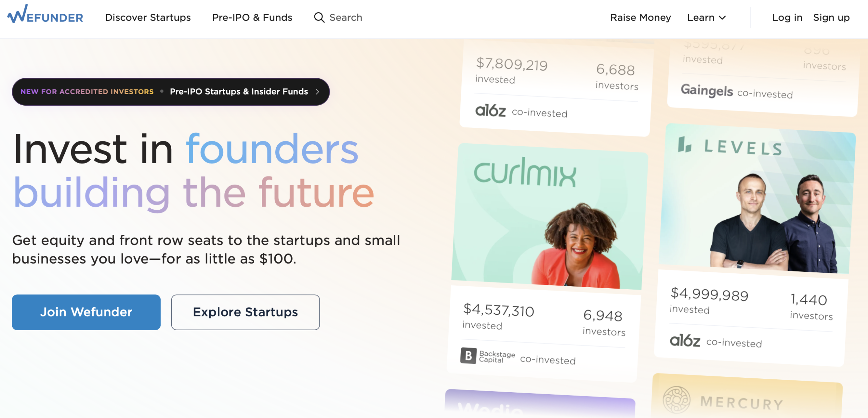Select Pre-IPO & Funds in the navigation

pos(252,17)
